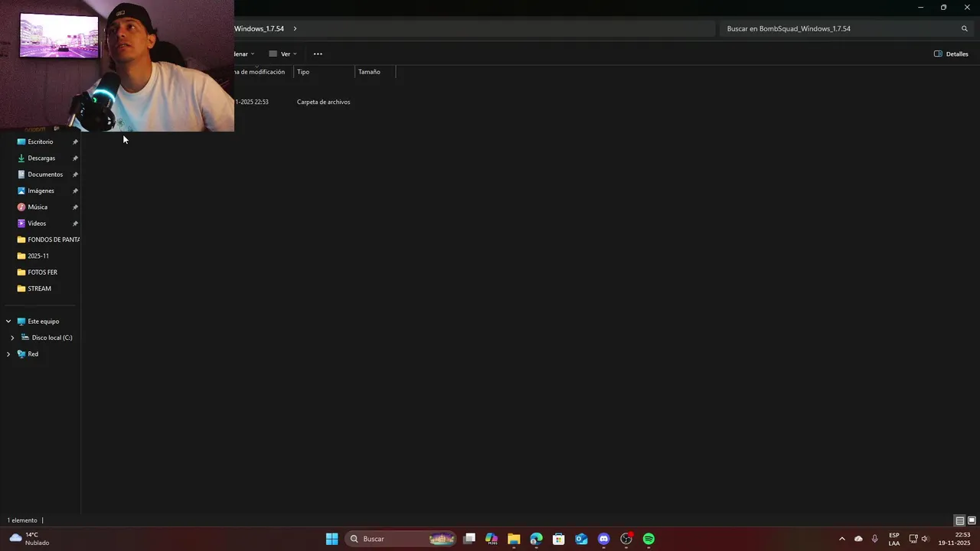
Task: Open File Explorer from the taskbar
Action: [x=514, y=539]
